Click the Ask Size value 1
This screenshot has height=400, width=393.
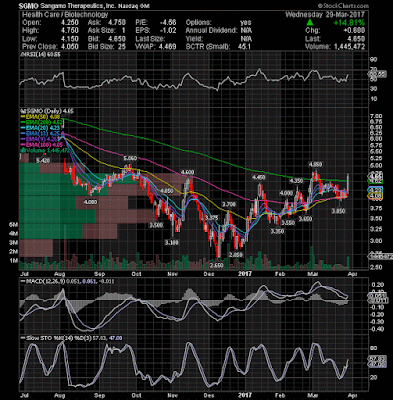123,30
